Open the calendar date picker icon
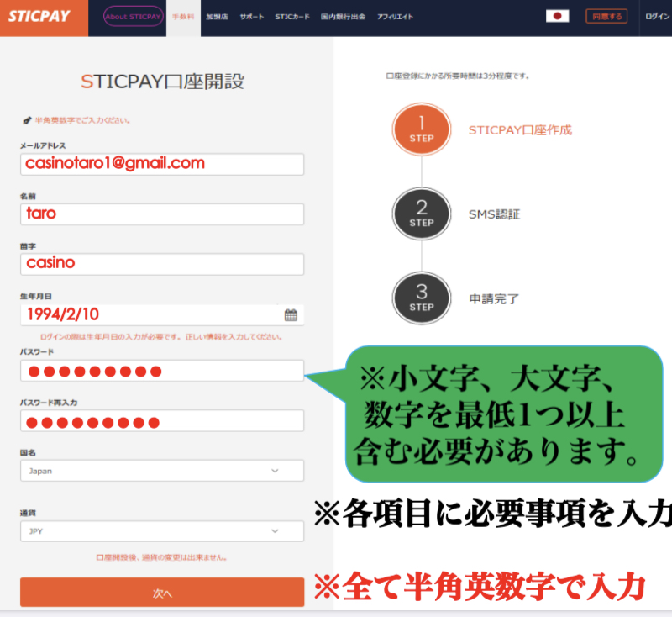 pos(291,315)
